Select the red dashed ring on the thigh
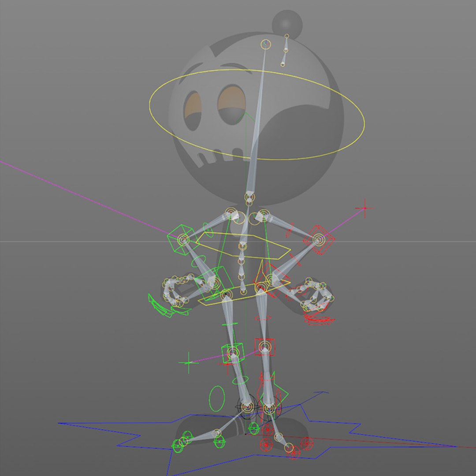This screenshot has height=476, width=476. [x=263, y=318]
